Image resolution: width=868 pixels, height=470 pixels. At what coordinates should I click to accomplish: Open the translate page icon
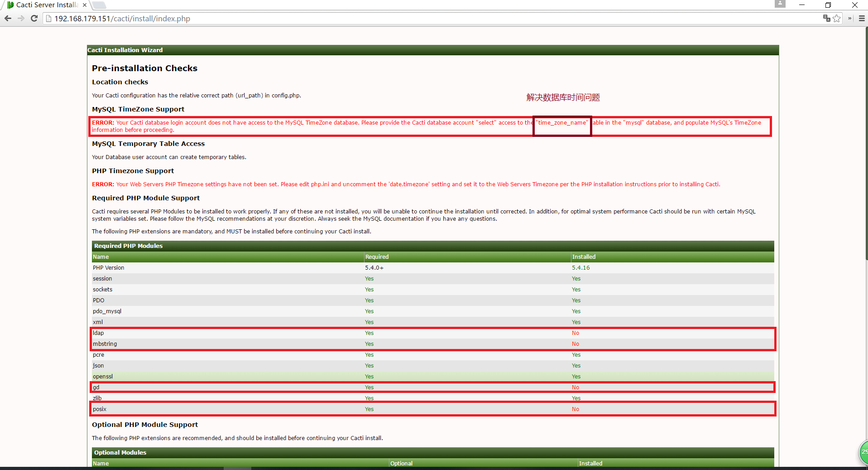click(x=826, y=18)
